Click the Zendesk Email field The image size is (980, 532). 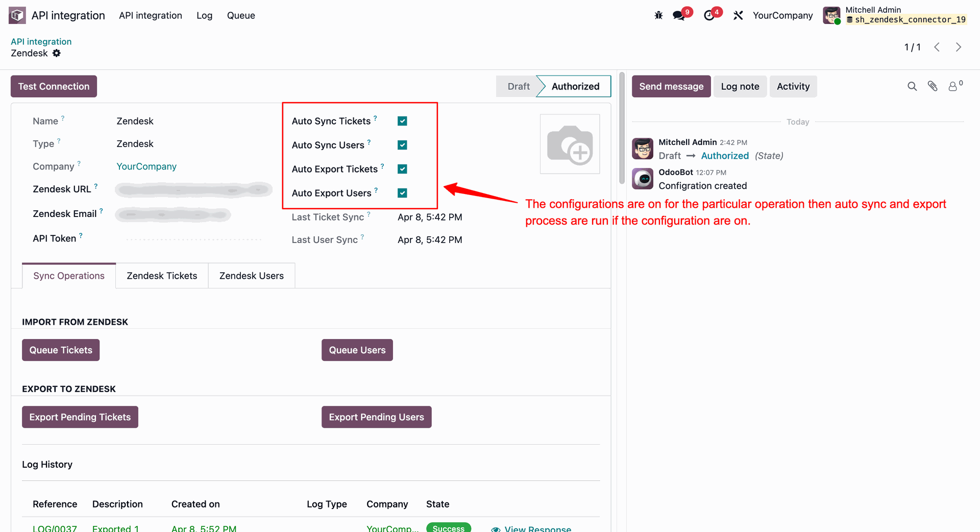coord(173,214)
